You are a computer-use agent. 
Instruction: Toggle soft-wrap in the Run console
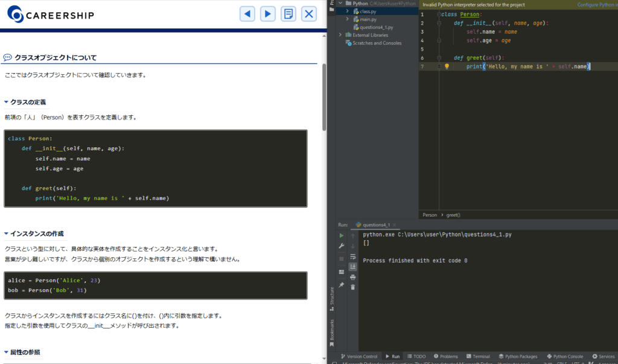coord(353,256)
